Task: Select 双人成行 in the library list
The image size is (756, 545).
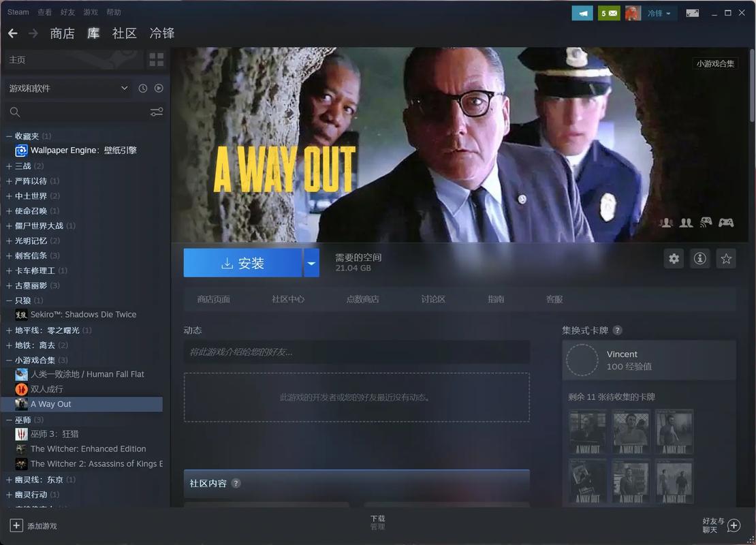Action: coord(47,389)
